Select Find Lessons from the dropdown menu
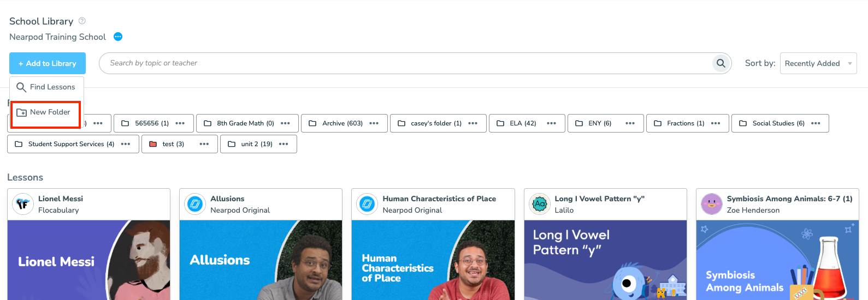 click(x=45, y=87)
